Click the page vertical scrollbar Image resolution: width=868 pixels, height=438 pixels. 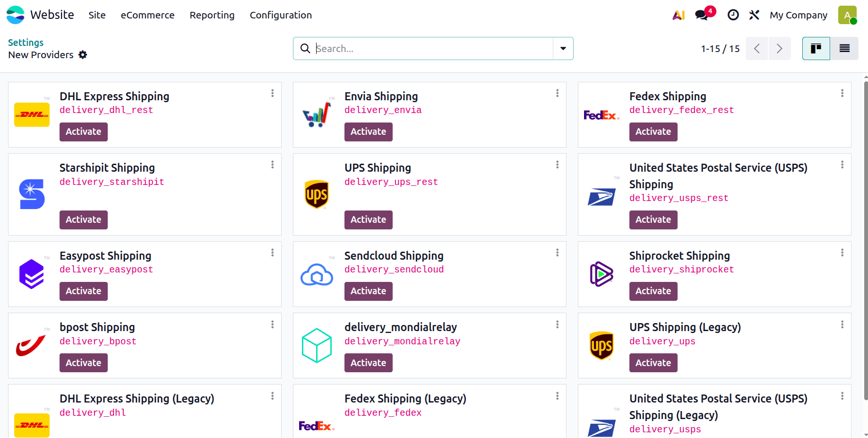[x=866, y=241]
